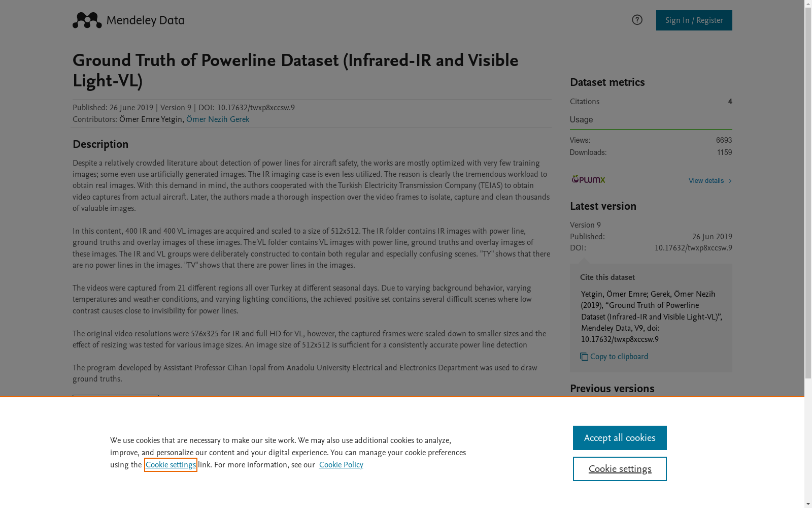The height and width of the screenshot is (508, 812).
Task: Open the Cookie Policy link
Action: [x=341, y=465]
